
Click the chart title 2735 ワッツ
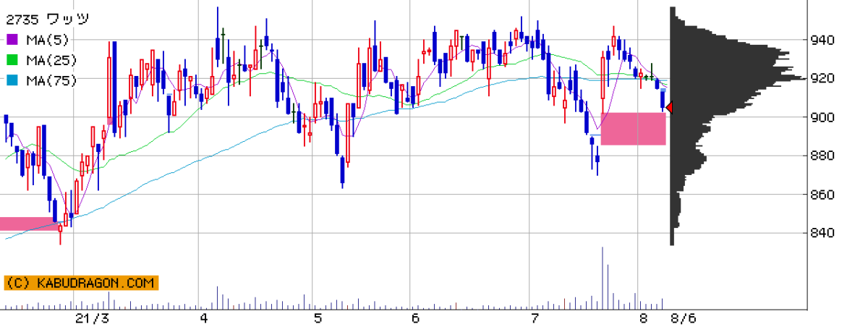point(47,18)
